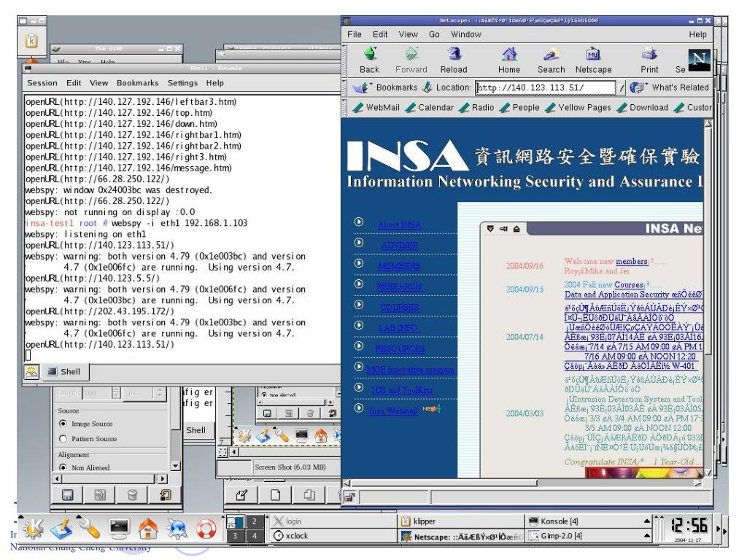Open File menu in Netscape
This screenshot has width=747, height=560.
(354, 34)
